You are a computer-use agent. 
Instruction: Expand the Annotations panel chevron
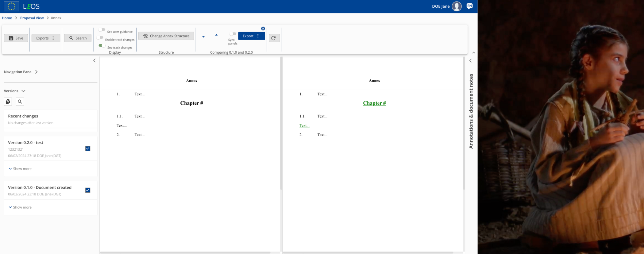471,61
